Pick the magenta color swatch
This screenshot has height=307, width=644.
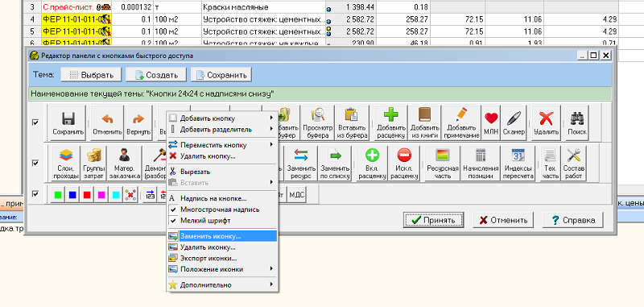click(101, 195)
